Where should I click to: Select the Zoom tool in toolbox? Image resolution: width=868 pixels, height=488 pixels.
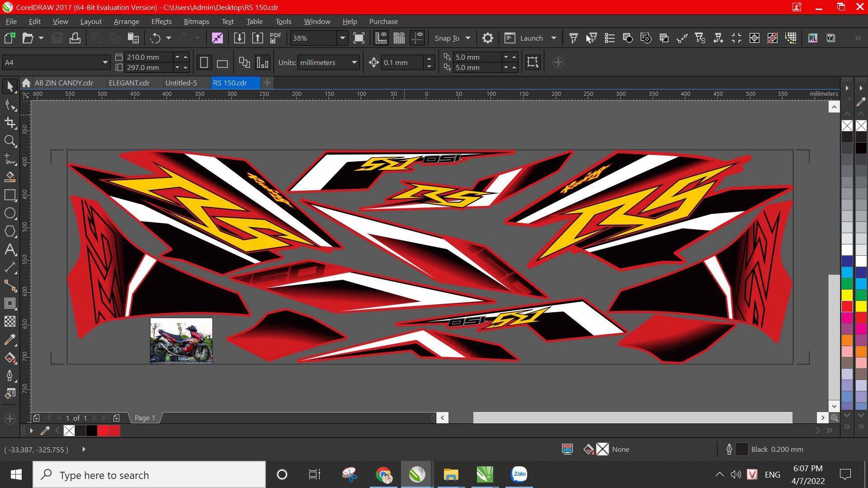[x=10, y=141]
